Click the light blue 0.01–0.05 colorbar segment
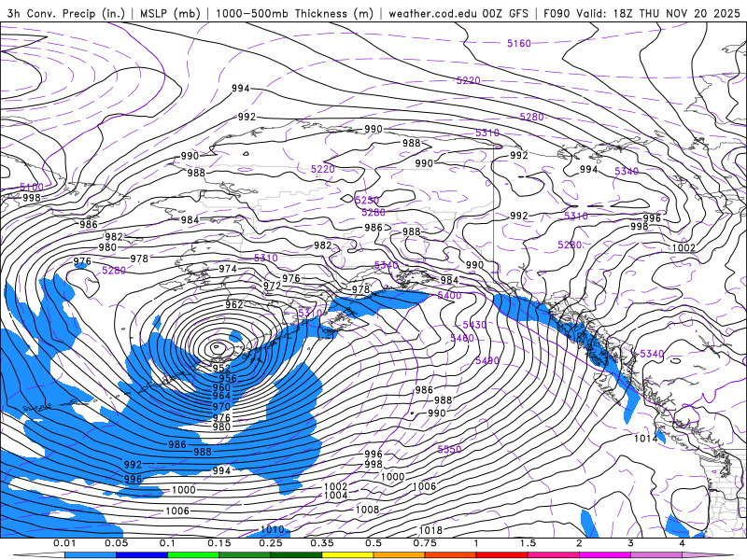Screen dimensions: 747x560 pyautogui.click(x=91, y=555)
